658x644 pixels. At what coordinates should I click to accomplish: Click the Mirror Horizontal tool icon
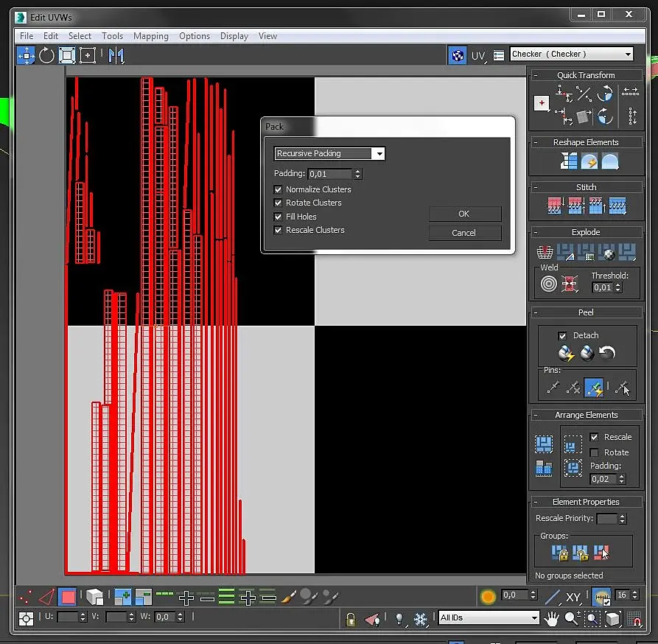(116, 55)
